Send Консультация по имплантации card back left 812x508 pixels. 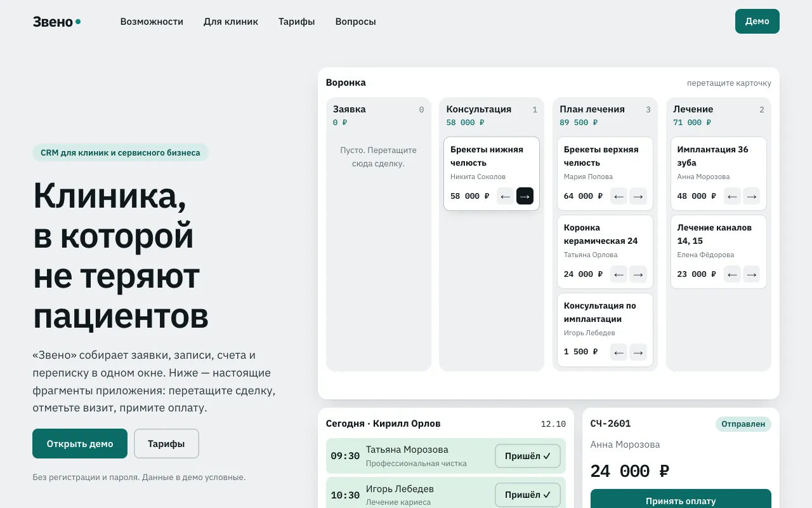click(619, 352)
